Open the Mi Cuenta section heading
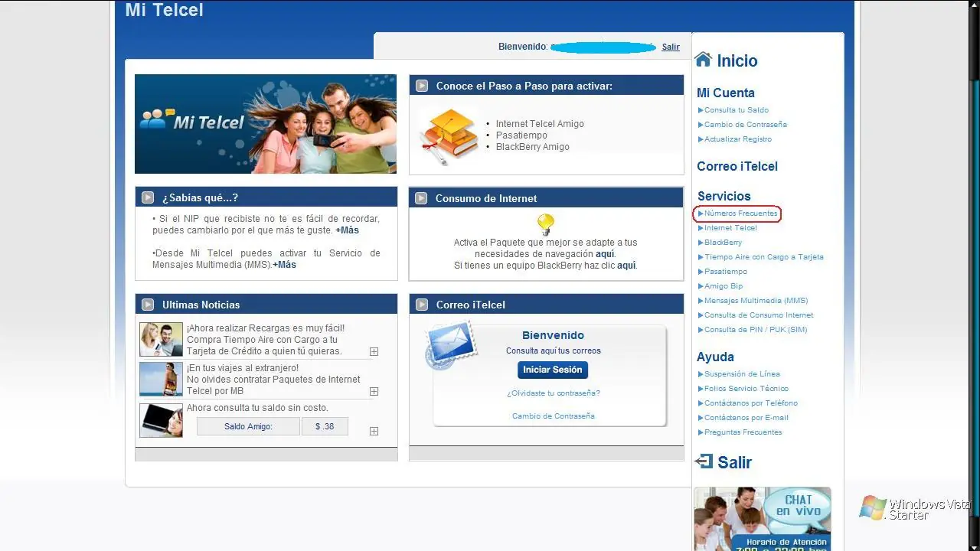 click(726, 93)
